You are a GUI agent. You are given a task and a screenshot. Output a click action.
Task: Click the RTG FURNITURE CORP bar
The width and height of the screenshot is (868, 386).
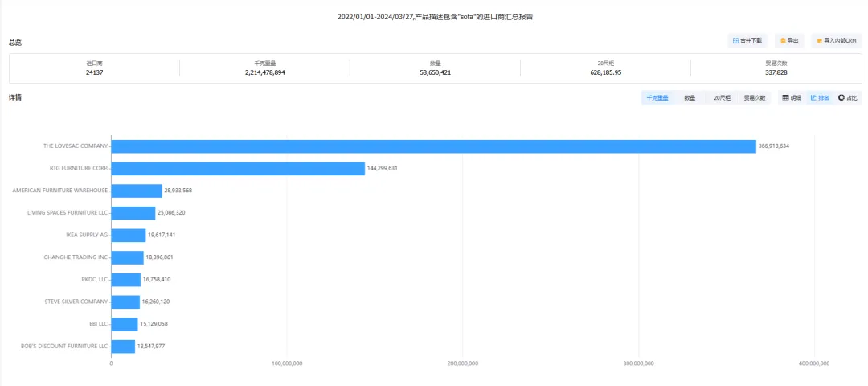(238, 169)
